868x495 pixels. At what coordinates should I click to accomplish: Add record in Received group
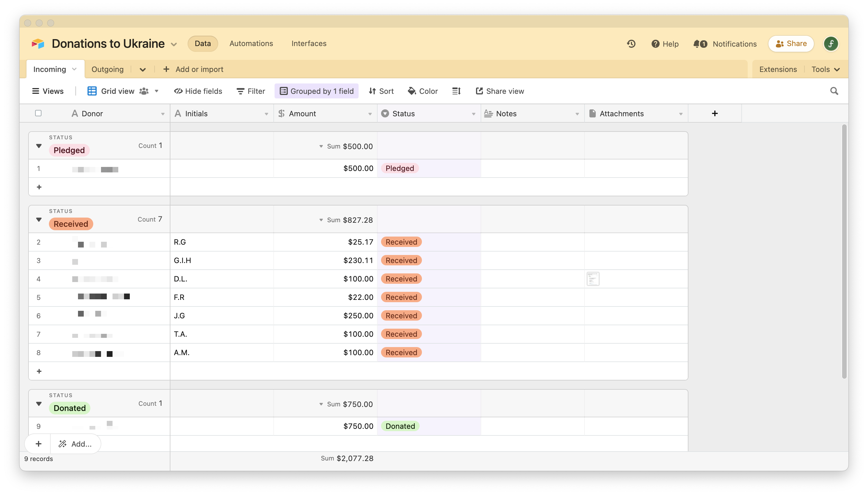click(x=39, y=371)
